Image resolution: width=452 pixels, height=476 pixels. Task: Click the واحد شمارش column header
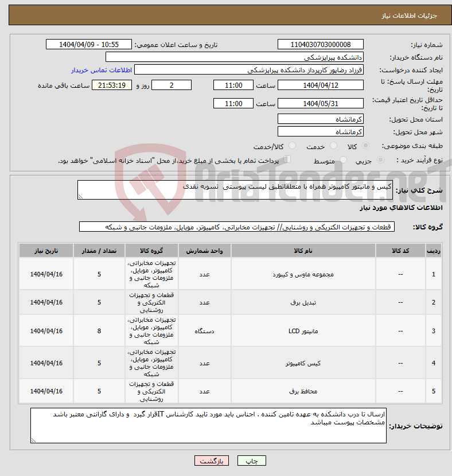(x=204, y=251)
